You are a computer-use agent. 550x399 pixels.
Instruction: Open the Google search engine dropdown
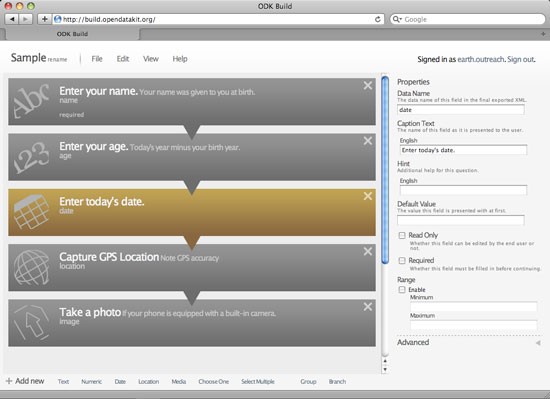click(x=397, y=19)
